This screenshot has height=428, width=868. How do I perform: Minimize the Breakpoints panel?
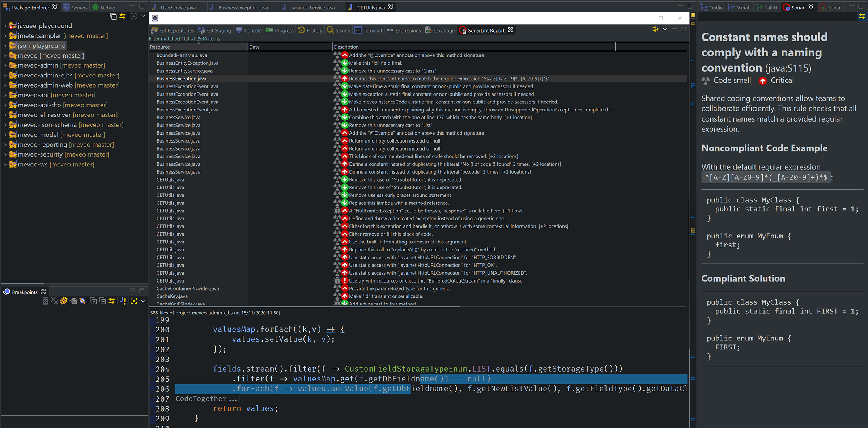click(132, 290)
